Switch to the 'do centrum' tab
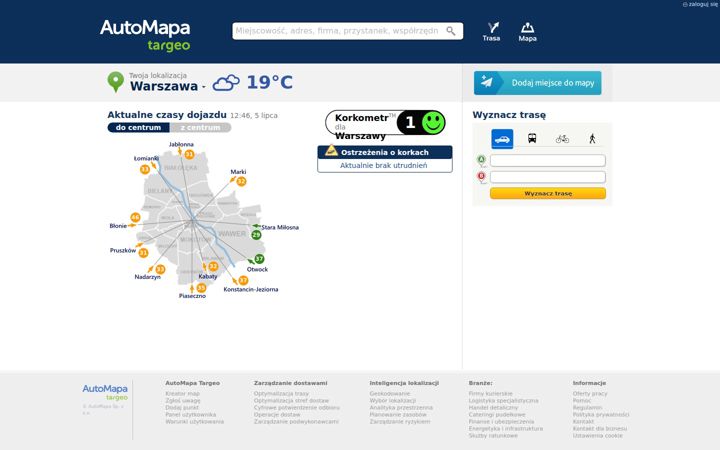 coord(138,128)
